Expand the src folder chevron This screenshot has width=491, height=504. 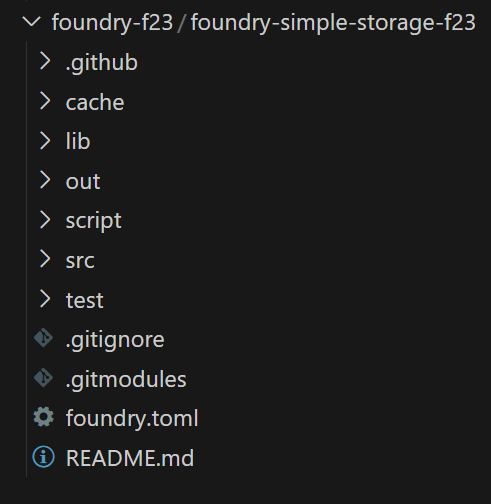[x=45, y=259]
